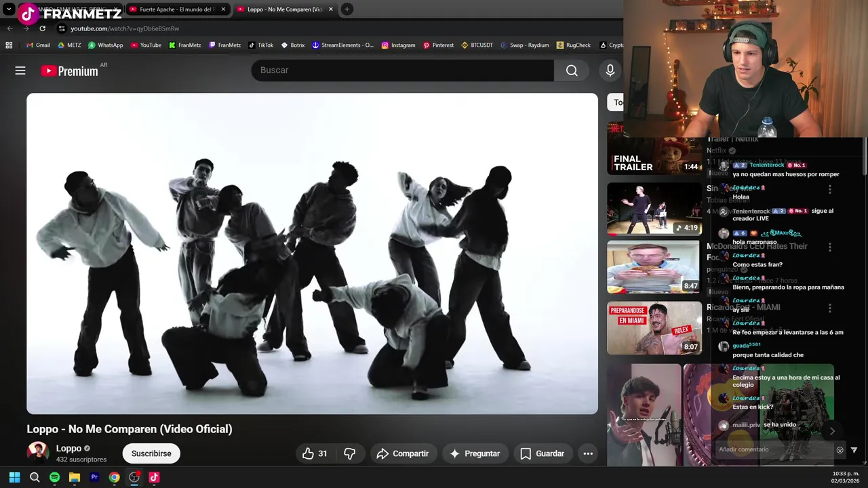Open File Explorer from the taskbar
868x488 pixels.
(x=75, y=477)
